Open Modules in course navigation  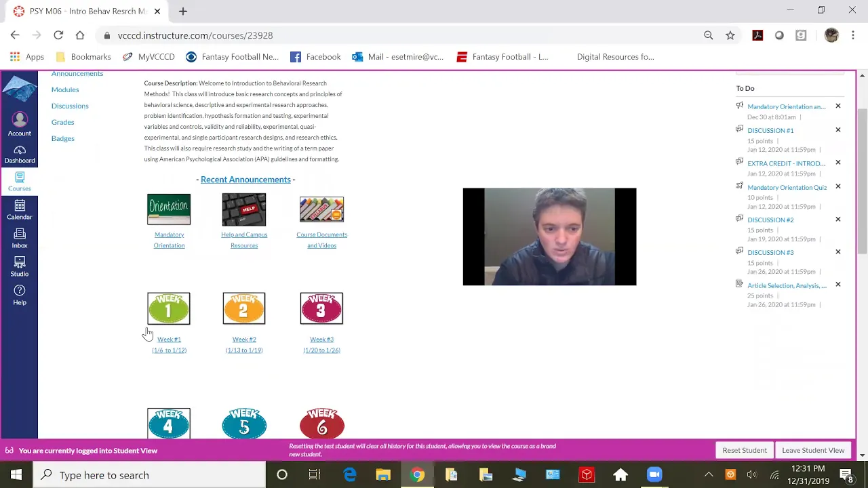point(65,89)
